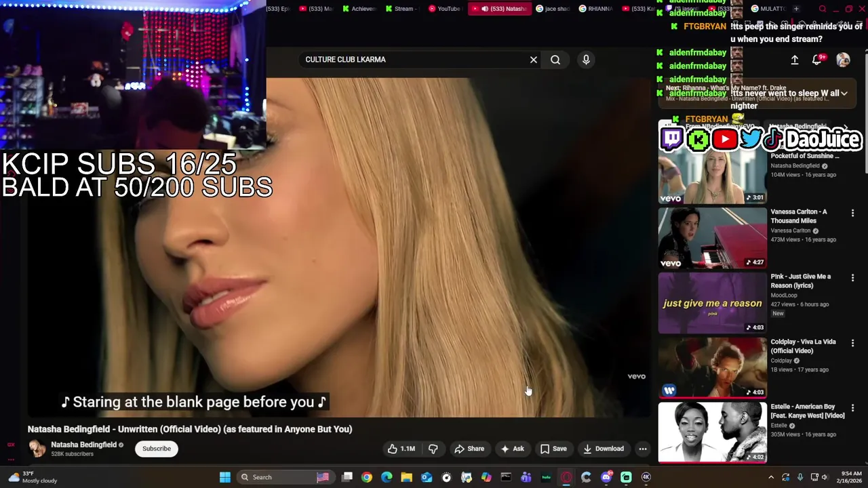Play Vanessa Carlton A Thousand Miles thumbnail
This screenshot has height=488, width=868.
point(712,238)
